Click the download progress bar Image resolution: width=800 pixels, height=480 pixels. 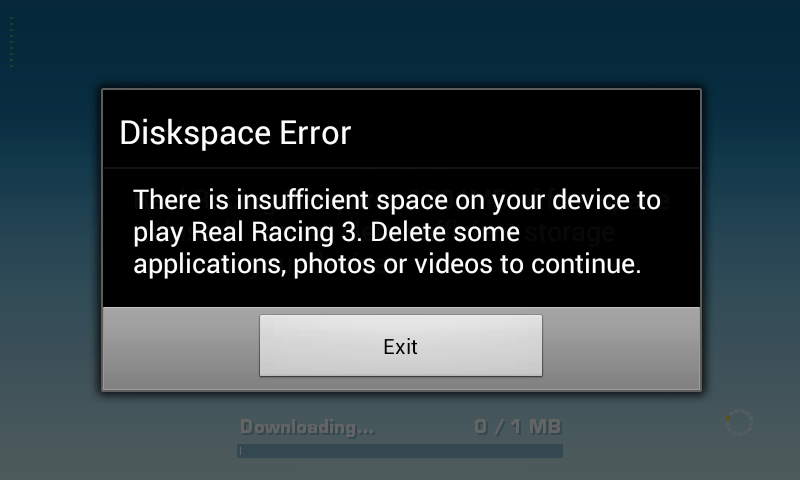coord(400,451)
